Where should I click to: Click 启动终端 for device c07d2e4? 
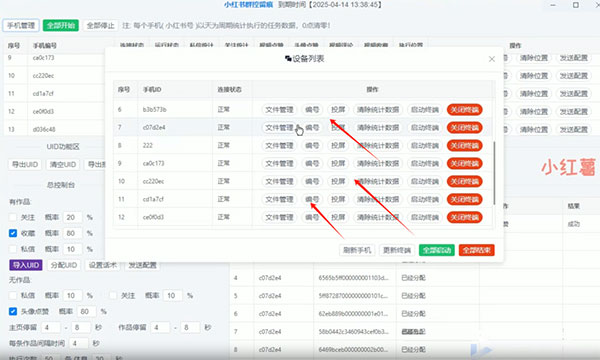(x=425, y=128)
